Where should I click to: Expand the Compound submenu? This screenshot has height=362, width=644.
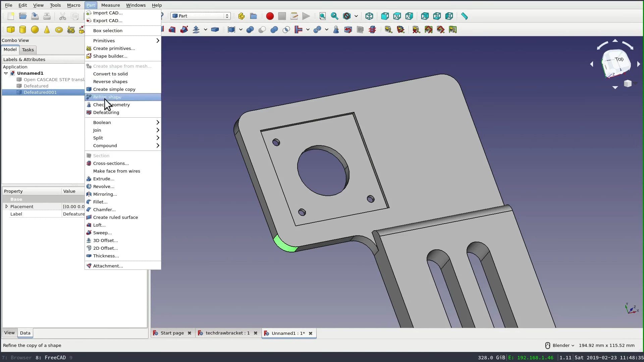(x=123, y=145)
